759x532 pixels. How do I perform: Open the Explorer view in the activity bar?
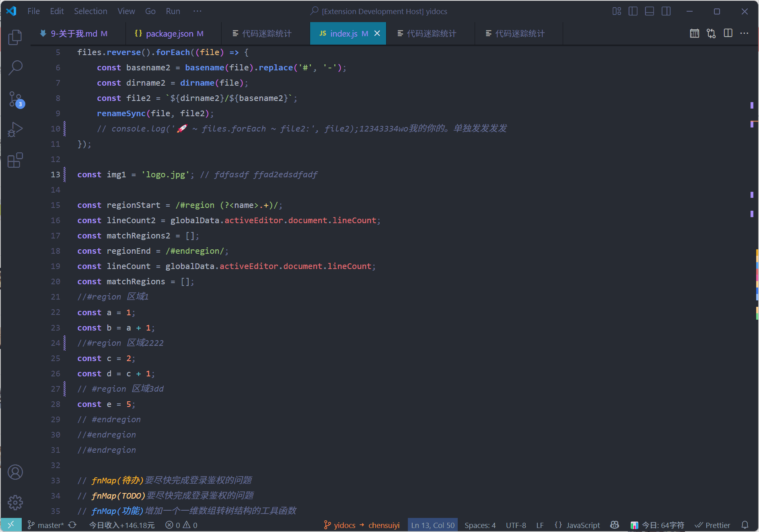pos(15,37)
